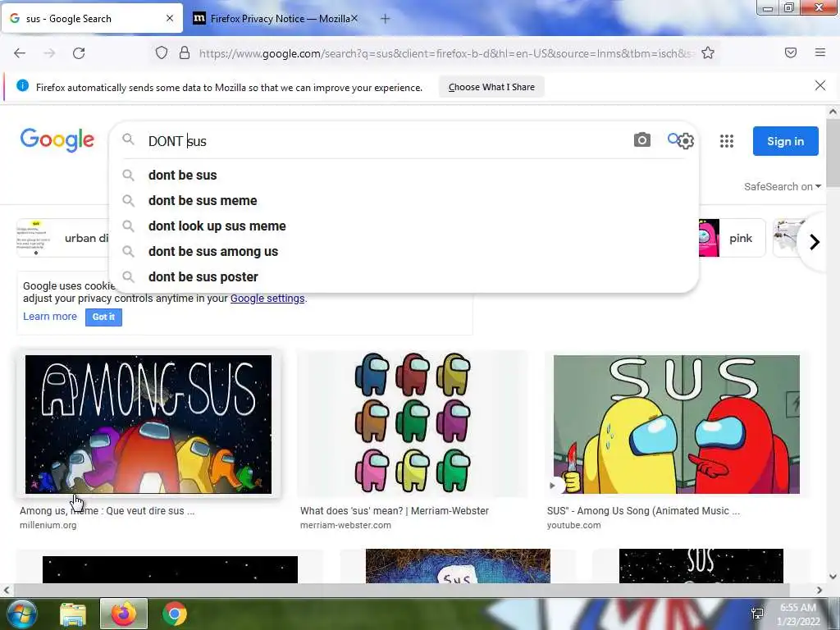Search by image using camera icon
This screenshot has width=840, height=630.
[x=641, y=140]
